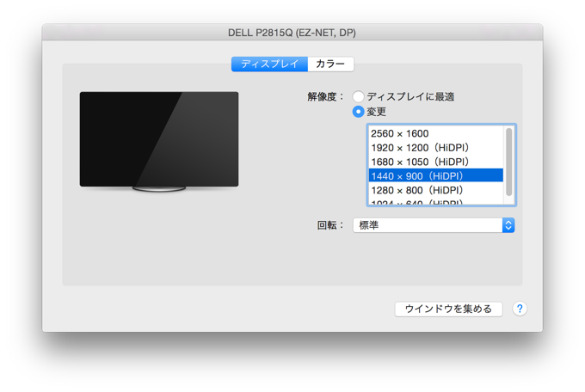Click the display monitor preview image
The width and height of the screenshot is (585, 392).
click(x=159, y=141)
